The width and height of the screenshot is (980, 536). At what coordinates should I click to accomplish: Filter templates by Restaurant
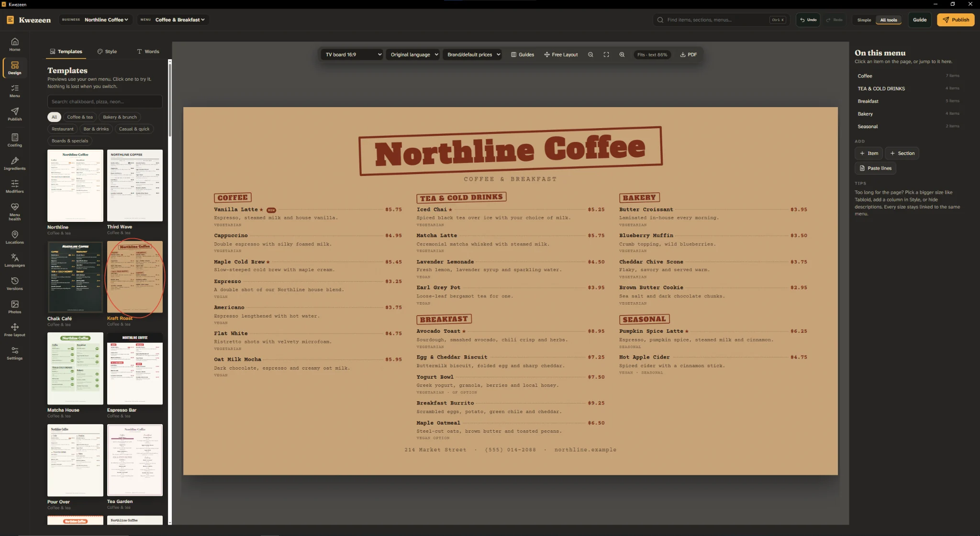point(63,129)
